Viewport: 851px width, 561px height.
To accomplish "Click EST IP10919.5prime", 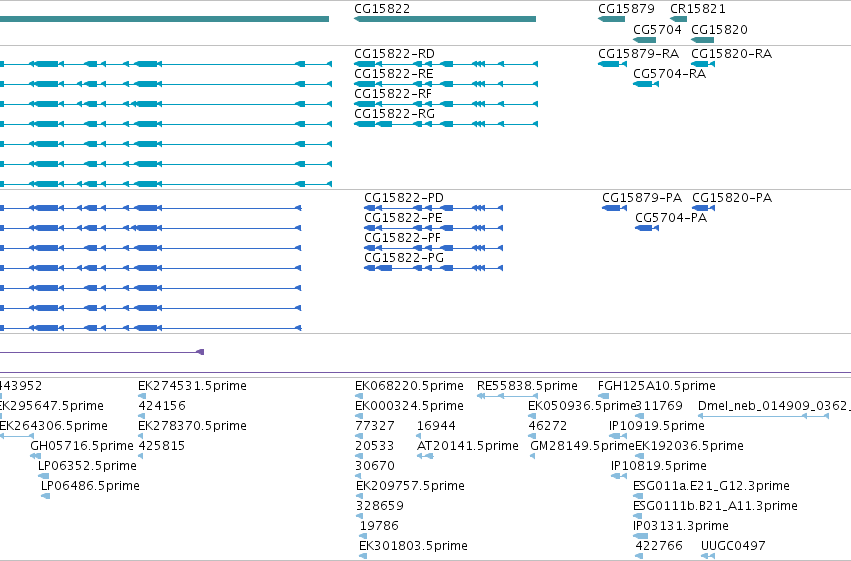I will (657, 426).
